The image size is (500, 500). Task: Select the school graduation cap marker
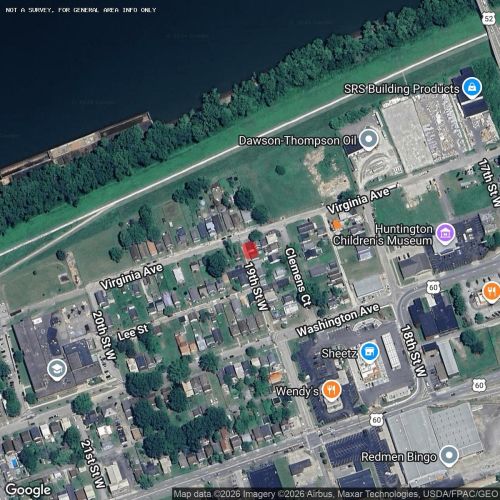pyautogui.click(x=57, y=370)
